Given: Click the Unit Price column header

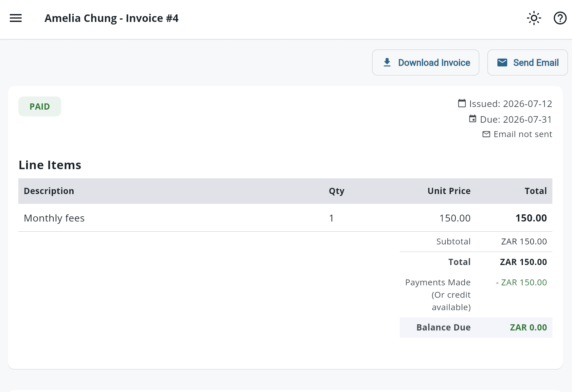Looking at the screenshot, I should coord(449,191).
